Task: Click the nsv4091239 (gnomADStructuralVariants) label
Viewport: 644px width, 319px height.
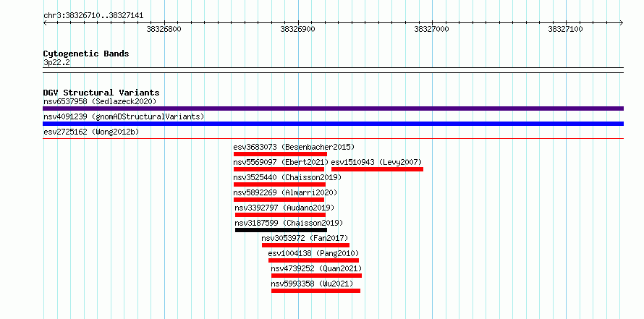Action: coord(124,116)
